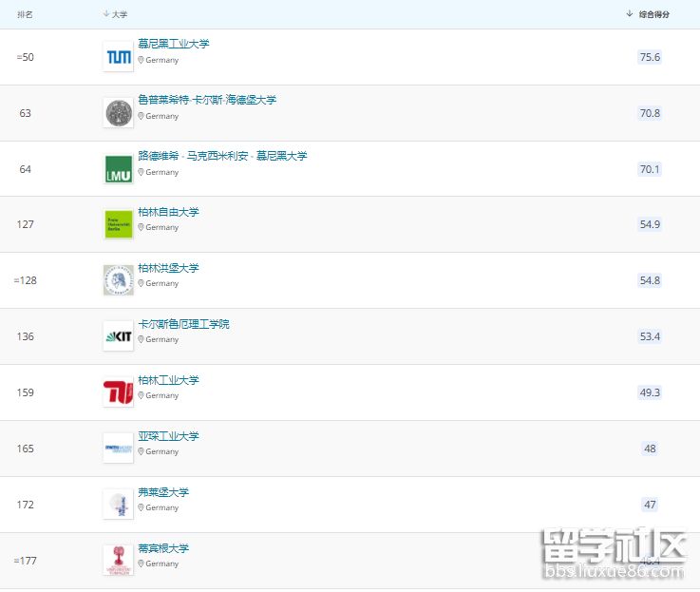Click Germany location under 蒂宾根大学
This screenshot has width=700, height=592.
(x=161, y=563)
